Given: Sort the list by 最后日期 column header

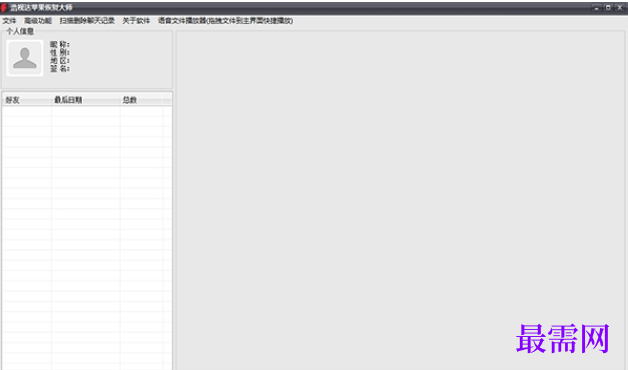Looking at the screenshot, I should click(86, 100).
